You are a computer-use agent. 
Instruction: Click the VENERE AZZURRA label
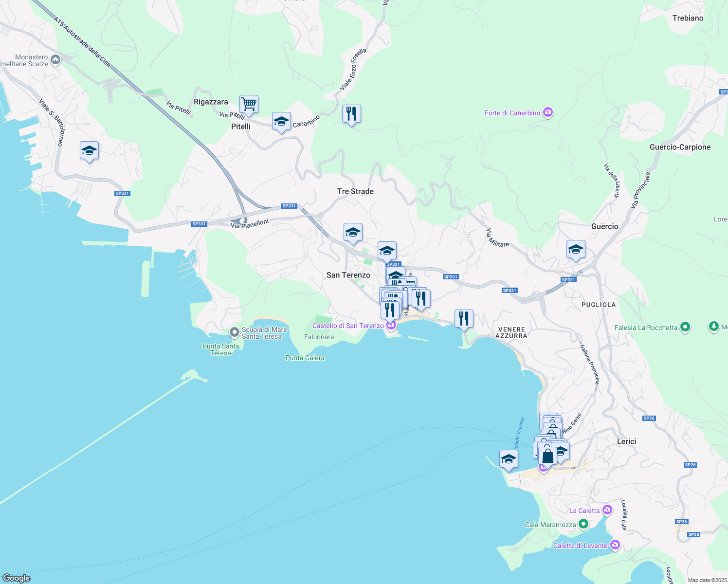click(511, 332)
